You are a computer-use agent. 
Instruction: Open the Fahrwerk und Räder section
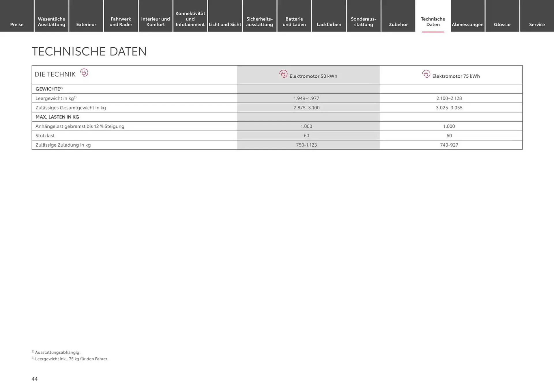121,22
